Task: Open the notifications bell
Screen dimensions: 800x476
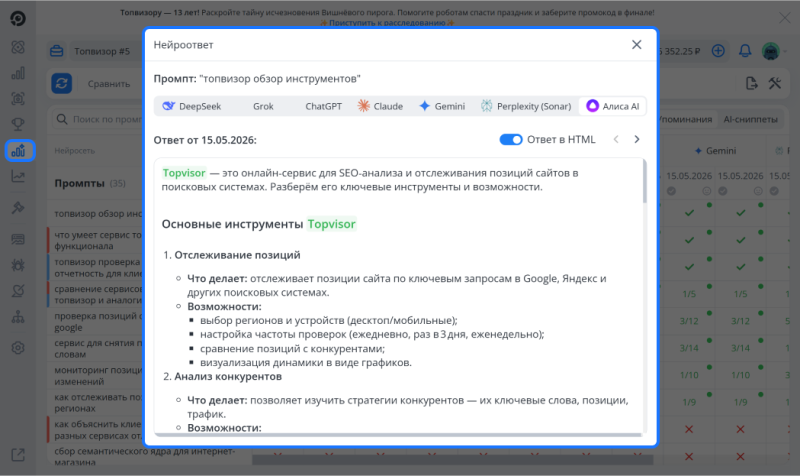Action: pos(745,51)
